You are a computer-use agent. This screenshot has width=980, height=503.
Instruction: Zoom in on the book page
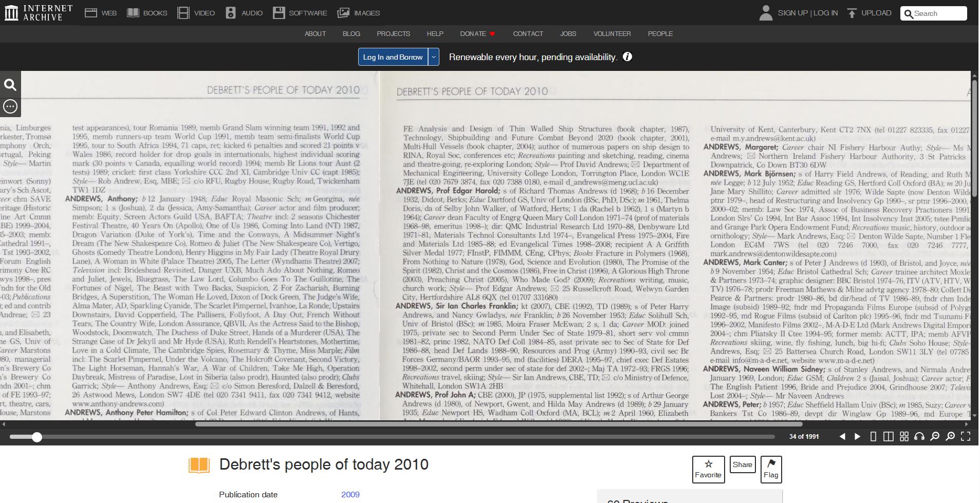coord(950,436)
